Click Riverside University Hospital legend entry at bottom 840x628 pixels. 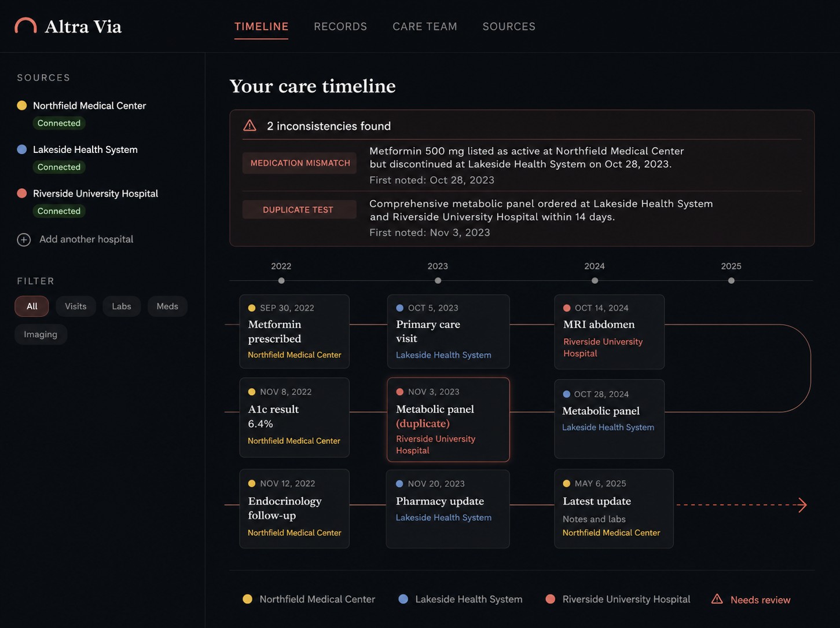tap(618, 599)
